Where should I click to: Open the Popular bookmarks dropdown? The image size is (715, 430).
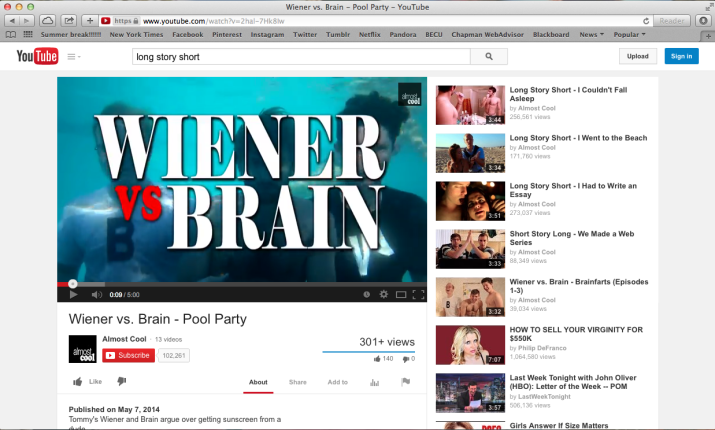click(629, 35)
